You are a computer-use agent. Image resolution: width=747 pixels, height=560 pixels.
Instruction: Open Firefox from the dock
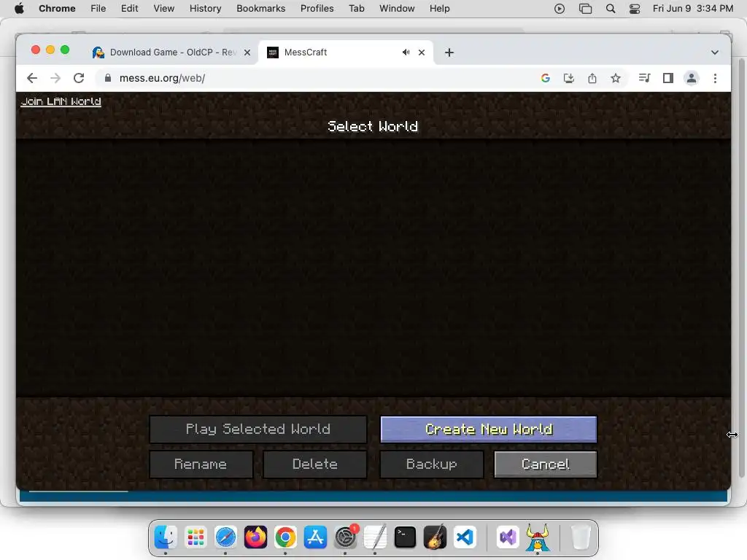tap(256, 537)
